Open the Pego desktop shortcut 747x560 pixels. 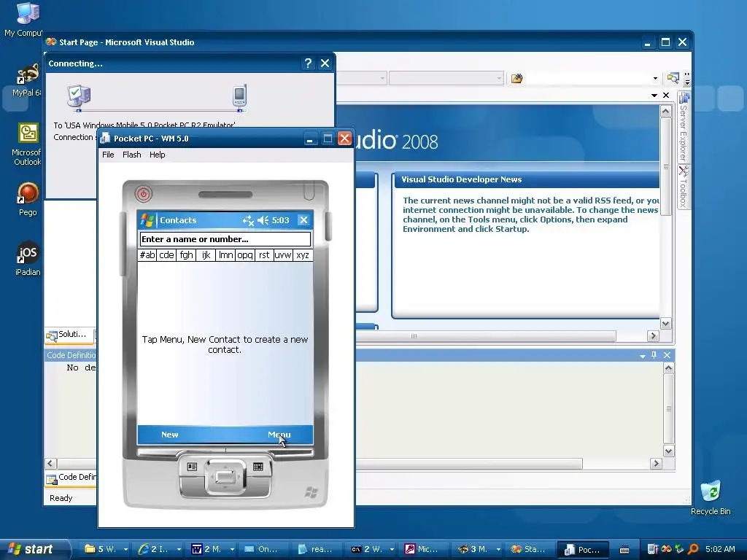coord(28,200)
